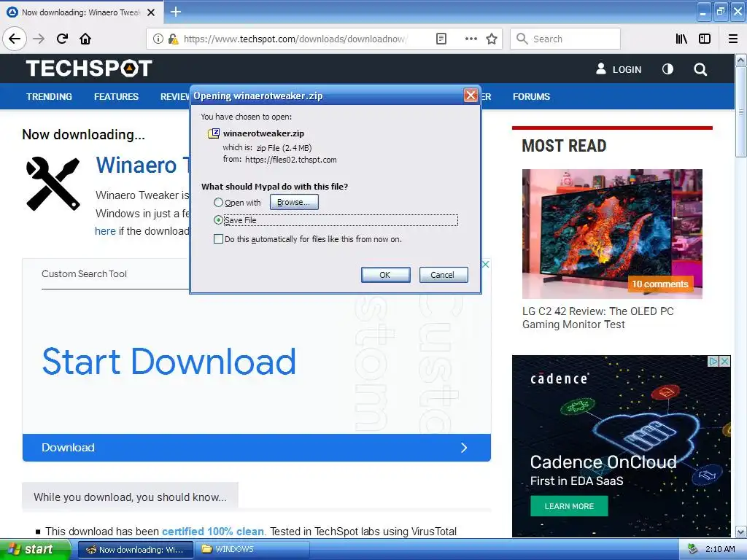Click the winaerotweaker.zip file icon
This screenshot has width=747, height=560.
point(214,133)
